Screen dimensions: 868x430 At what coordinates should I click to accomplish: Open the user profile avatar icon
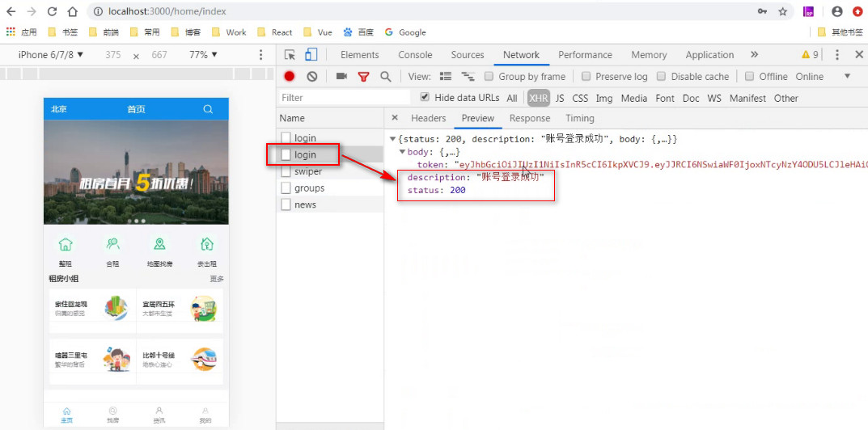(837, 11)
